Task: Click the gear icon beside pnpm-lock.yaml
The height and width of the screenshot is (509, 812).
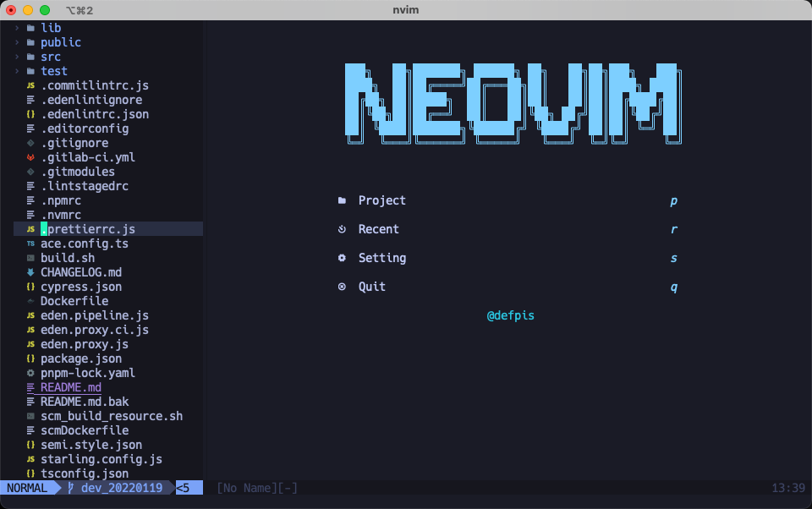Action: pos(30,374)
